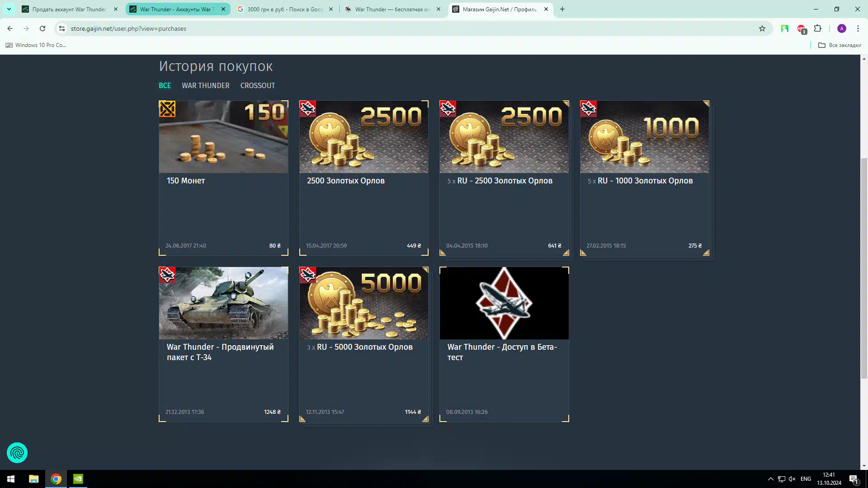The image size is (868, 488).
Task: Open the RU - 5000 Золотых Орлов title
Action: 364,347
